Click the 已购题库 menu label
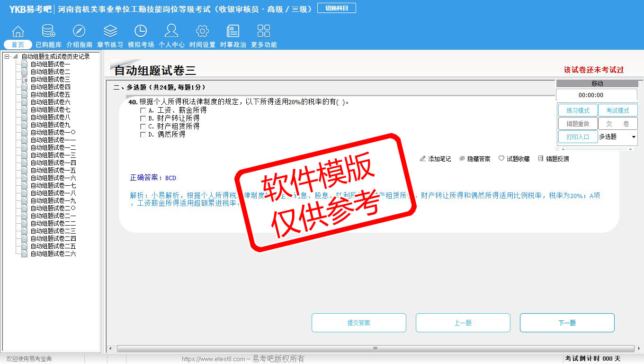 (x=48, y=45)
